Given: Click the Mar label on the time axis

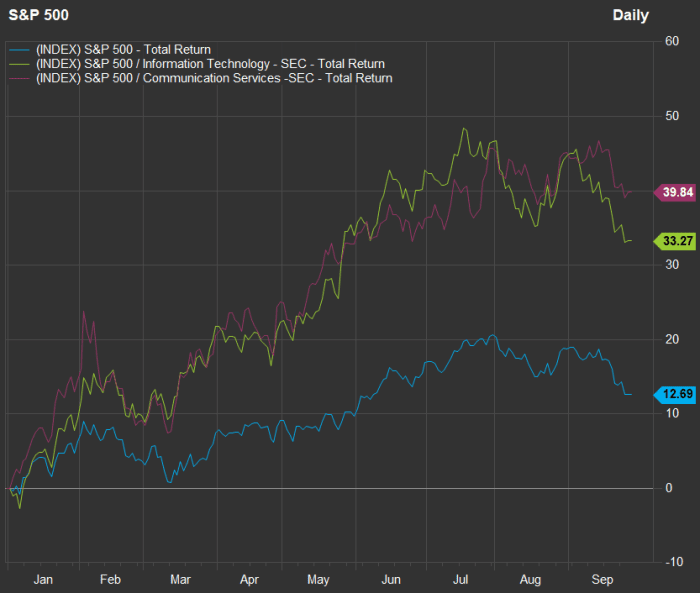Looking at the screenshot, I should tap(181, 579).
